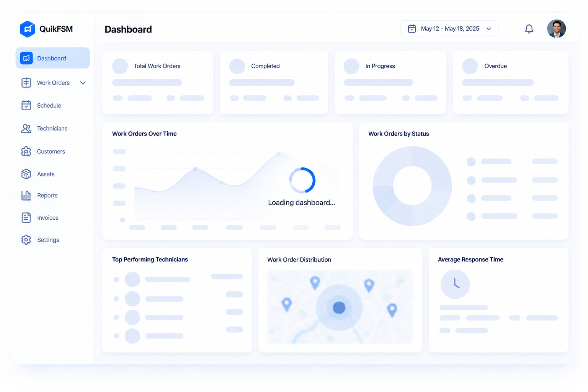
Task: Click the donut chart in Work Orders by Status
Action: [x=412, y=186]
